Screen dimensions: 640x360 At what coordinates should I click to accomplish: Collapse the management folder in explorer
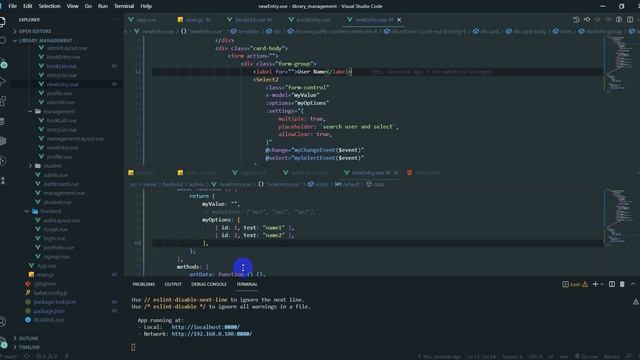[x=59, y=111]
